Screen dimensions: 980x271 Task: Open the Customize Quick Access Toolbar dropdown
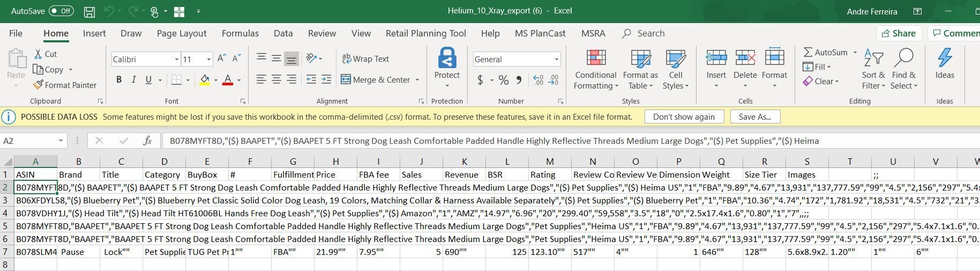click(x=199, y=11)
